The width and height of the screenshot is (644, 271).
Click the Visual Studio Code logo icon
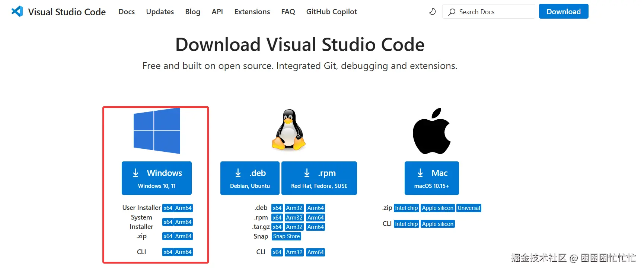(x=17, y=12)
